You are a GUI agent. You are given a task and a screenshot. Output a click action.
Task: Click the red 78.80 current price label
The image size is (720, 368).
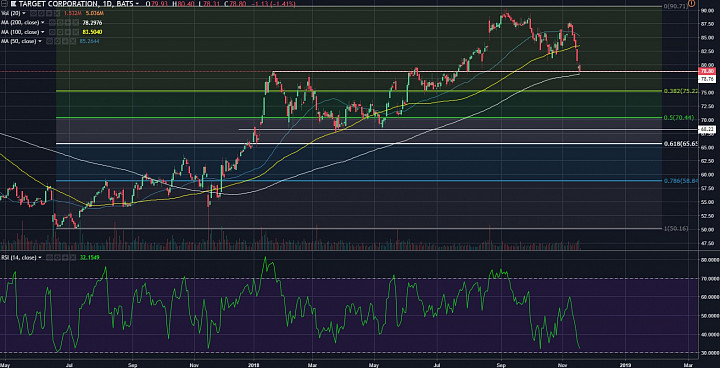click(x=708, y=72)
